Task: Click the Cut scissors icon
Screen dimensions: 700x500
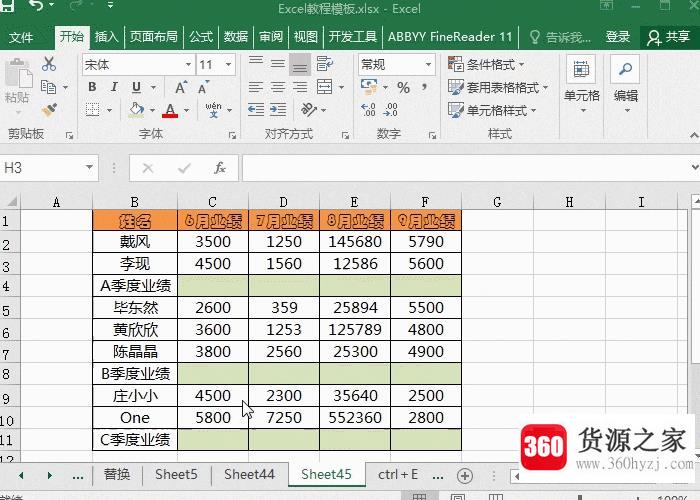Action: [x=49, y=64]
